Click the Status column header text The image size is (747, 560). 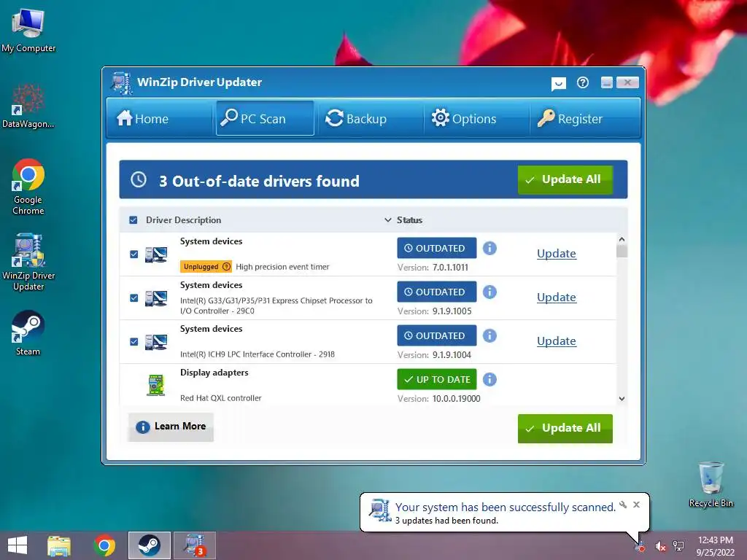(410, 220)
